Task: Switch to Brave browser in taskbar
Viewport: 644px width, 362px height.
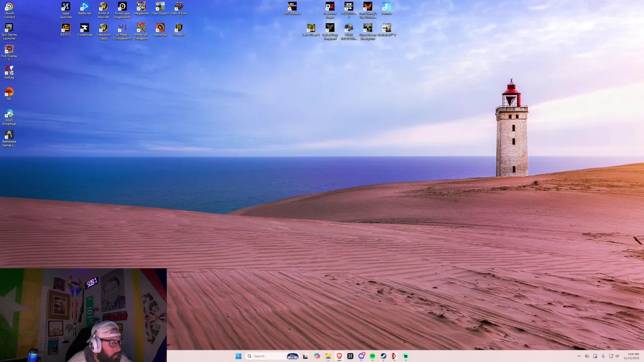Action: click(339, 356)
